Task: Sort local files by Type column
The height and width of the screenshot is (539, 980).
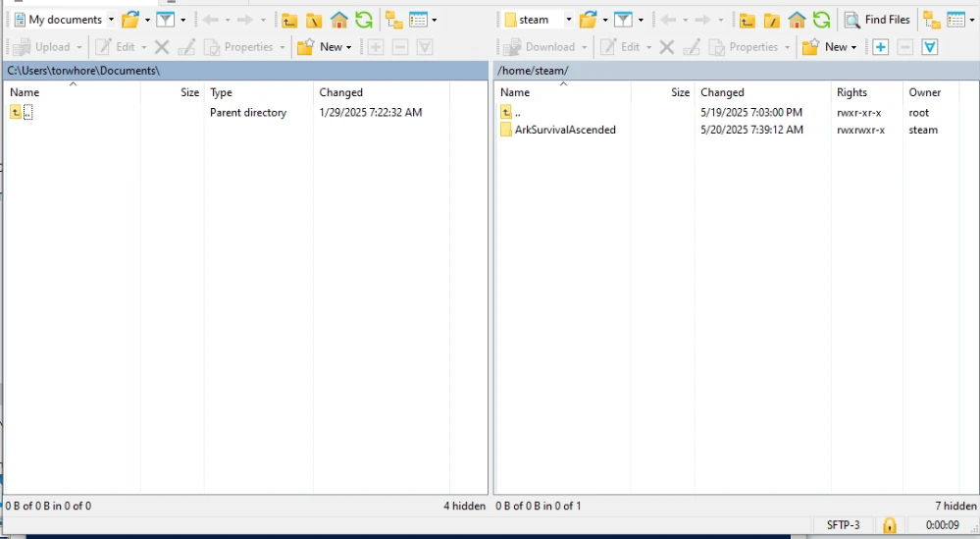Action: [x=222, y=92]
